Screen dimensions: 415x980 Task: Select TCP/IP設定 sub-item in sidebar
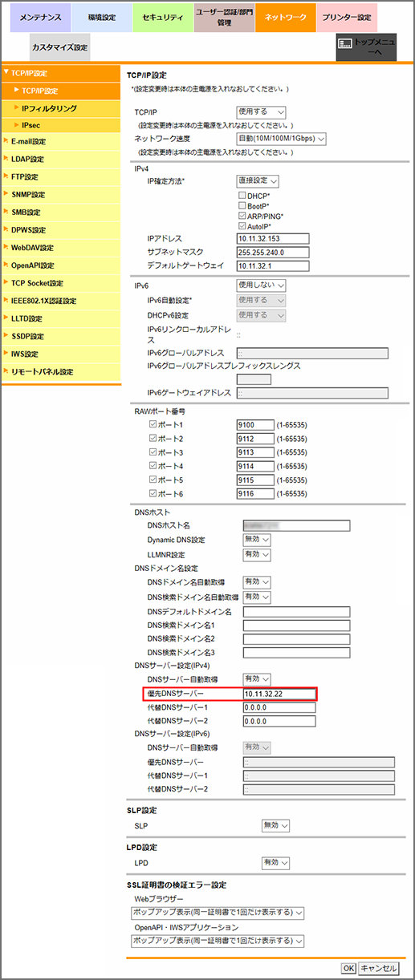coord(60,91)
